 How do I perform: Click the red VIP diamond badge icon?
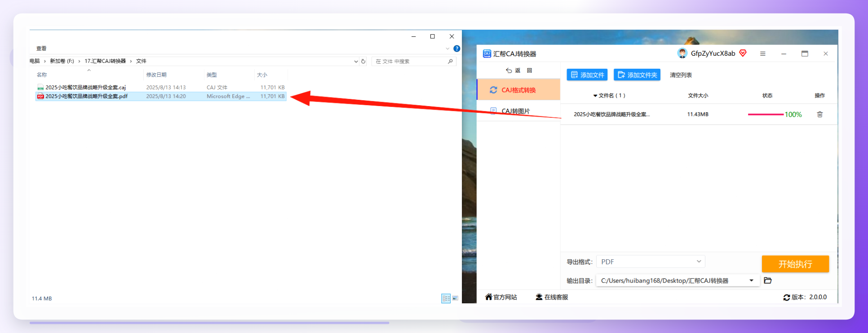[743, 53]
